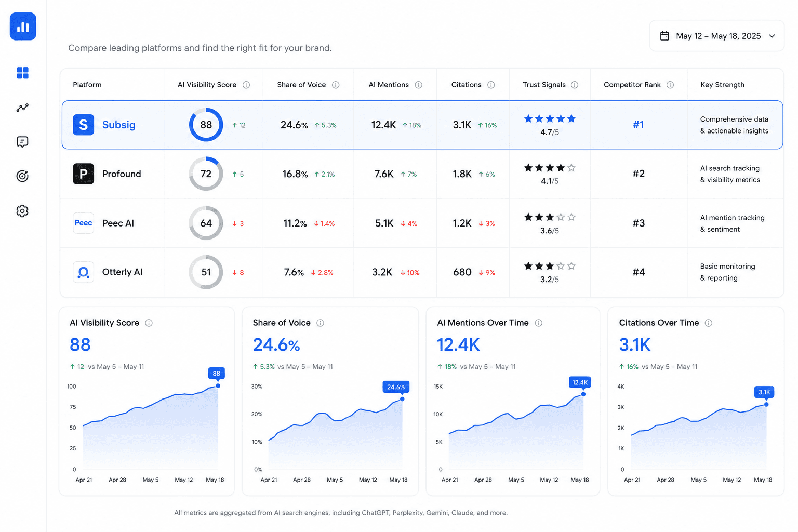The width and height of the screenshot is (798, 532).
Task: Click the Otterly AI score ring showing 51
Action: coord(206,272)
